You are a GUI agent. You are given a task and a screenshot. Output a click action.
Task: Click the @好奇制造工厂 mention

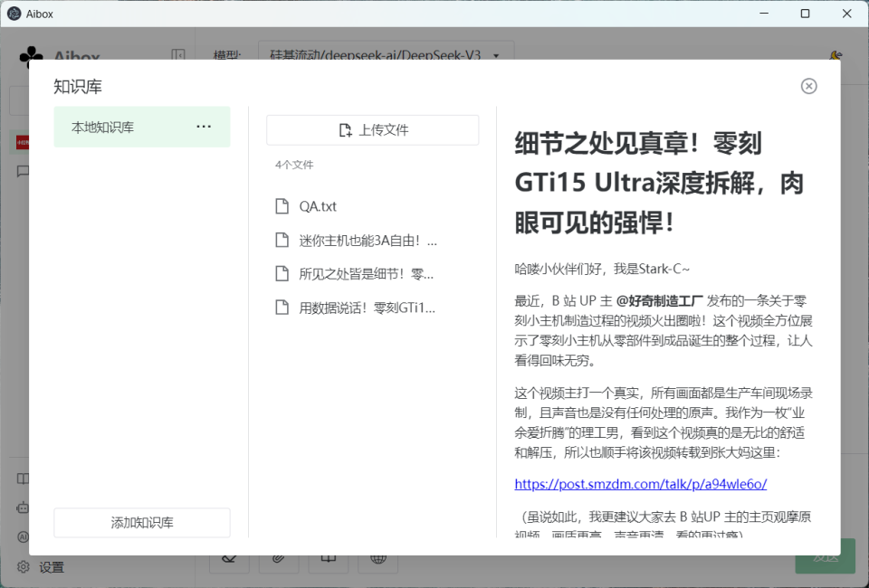[x=660, y=300]
